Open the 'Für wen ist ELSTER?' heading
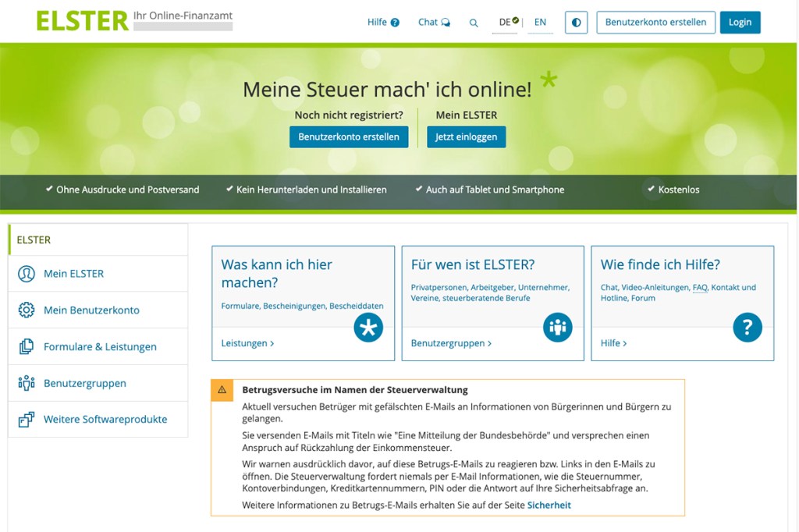799x532 pixels. click(x=473, y=264)
